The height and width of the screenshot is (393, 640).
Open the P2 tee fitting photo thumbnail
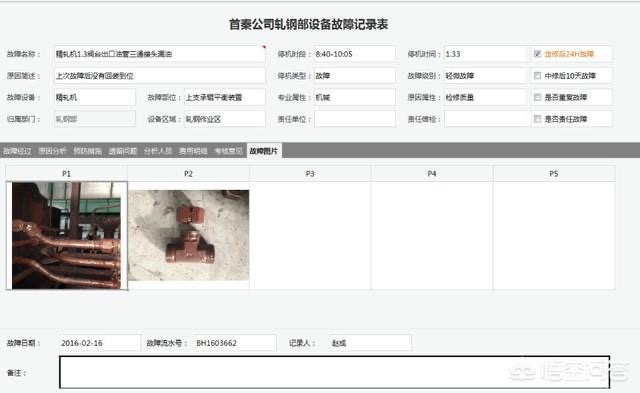click(189, 235)
